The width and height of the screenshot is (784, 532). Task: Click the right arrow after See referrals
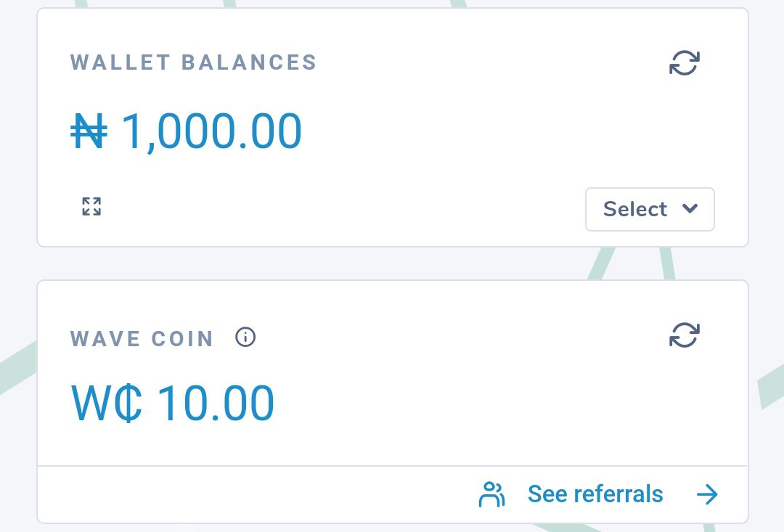click(x=706, y=494)
